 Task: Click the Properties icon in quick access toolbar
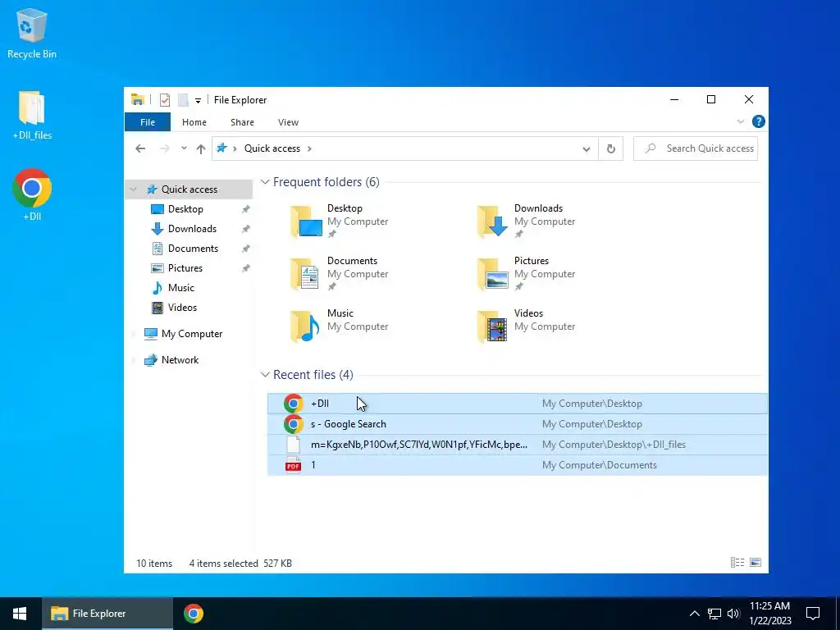(x=164, y=99)
